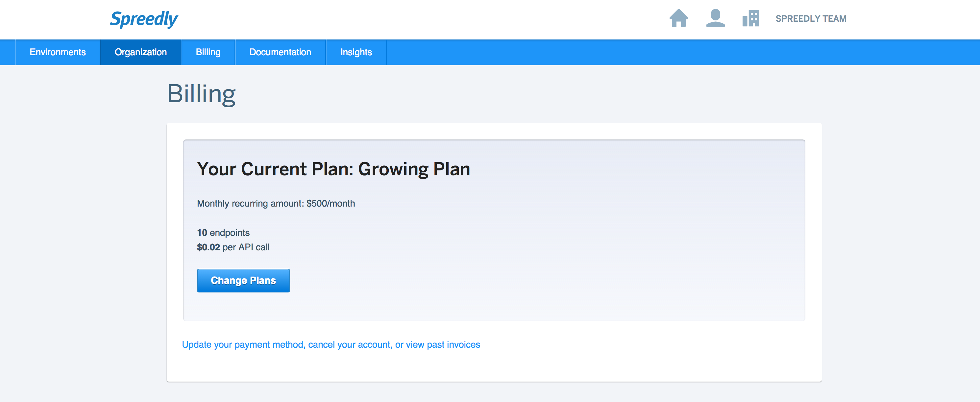This screenshot has height=402, width=980.
Task: Click the Change Plans button
Action: (243, 281)
